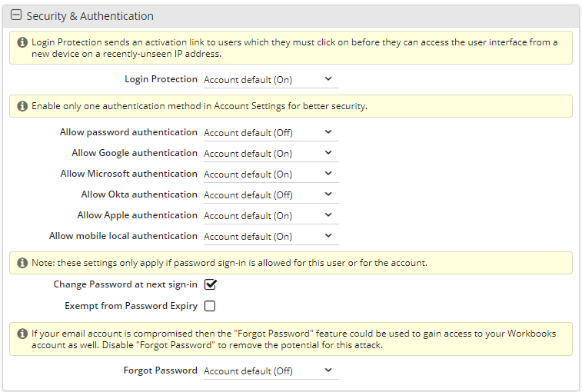Open Allow Google authentication dropdown
Viewport: 582px width, 392px height.
click(x=271, y=154)
